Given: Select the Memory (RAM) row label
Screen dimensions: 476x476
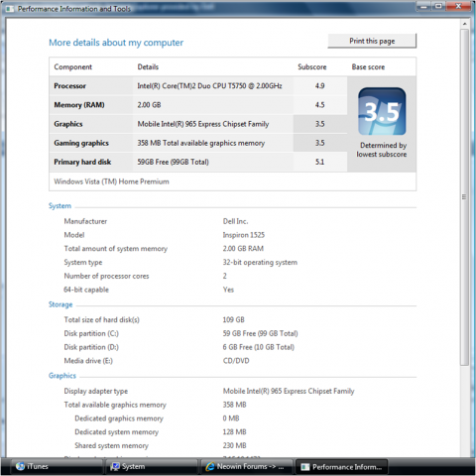Looking at the screenshot, I should point(79,105).
